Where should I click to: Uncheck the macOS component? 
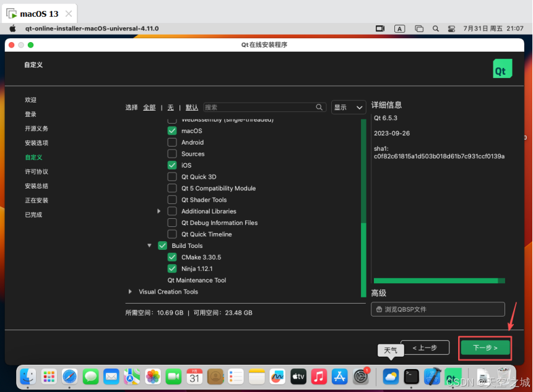(172, 130)
